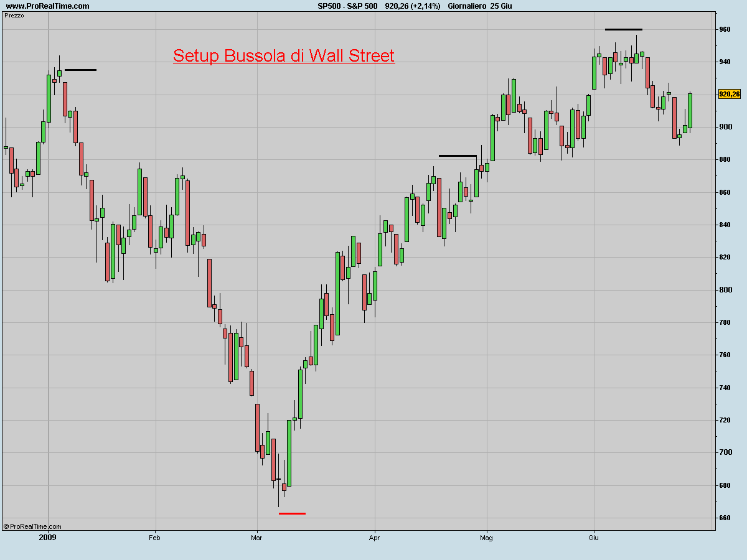747x560 pixels.
Task: Click the 720 value on price axis
Action: pyautogui.click(x=725, y=420)
